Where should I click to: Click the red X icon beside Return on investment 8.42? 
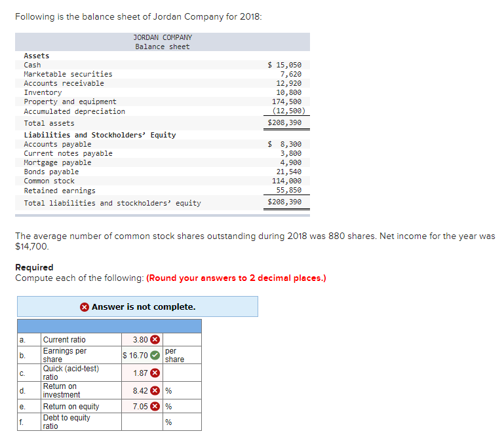click(155, 391)
